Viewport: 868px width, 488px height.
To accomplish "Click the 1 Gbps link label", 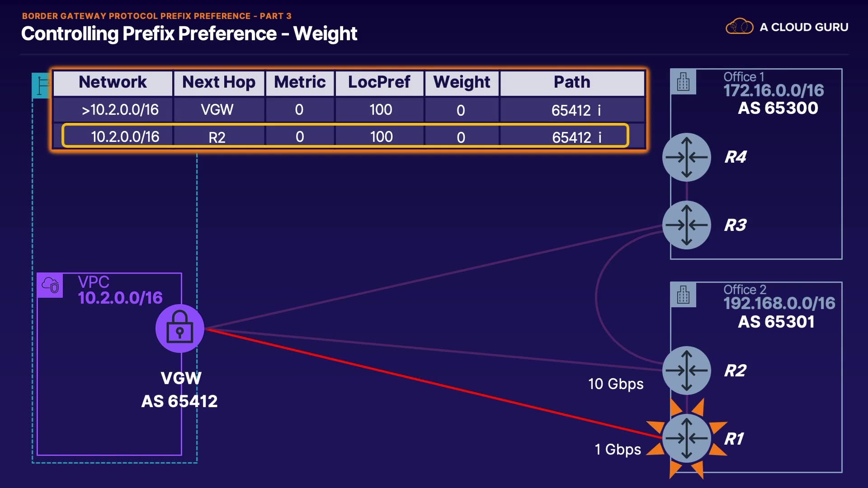I will point(618,450).
